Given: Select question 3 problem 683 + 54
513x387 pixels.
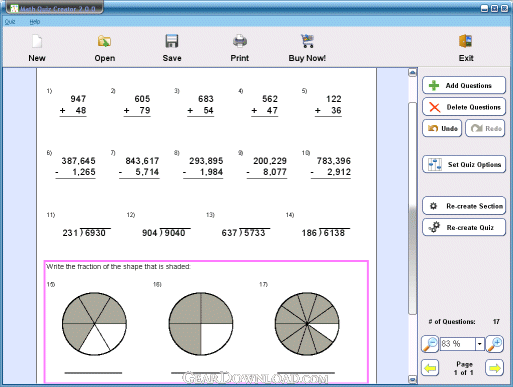Looking at the screenshot, I should point(200,105).
